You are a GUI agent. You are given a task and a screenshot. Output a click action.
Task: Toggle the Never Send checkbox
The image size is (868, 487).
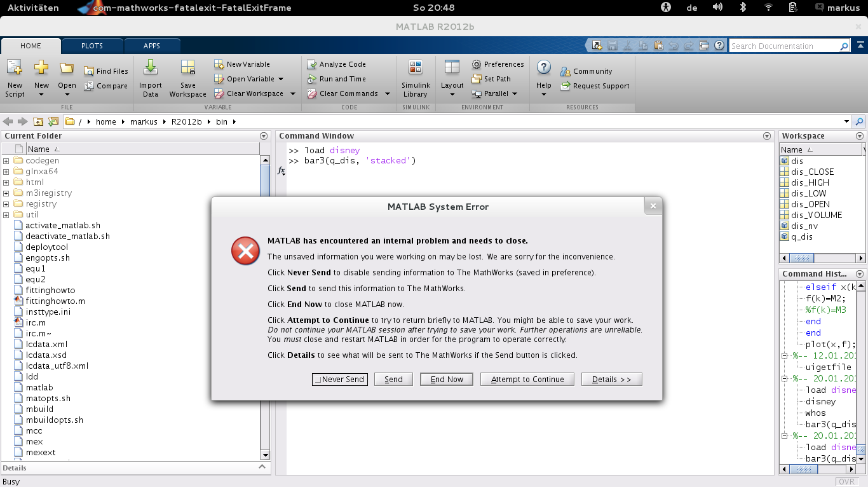(x=318, y=380)
